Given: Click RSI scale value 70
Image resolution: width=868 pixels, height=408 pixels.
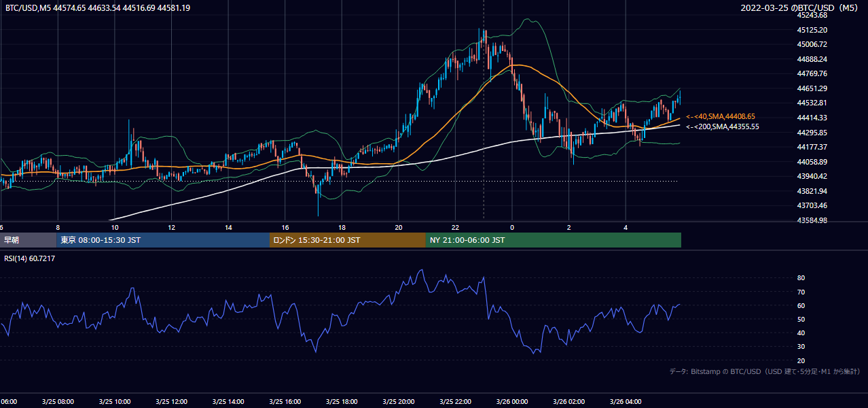Looking at the screenshot, I should pyautogui.click(x=801, y=292).
